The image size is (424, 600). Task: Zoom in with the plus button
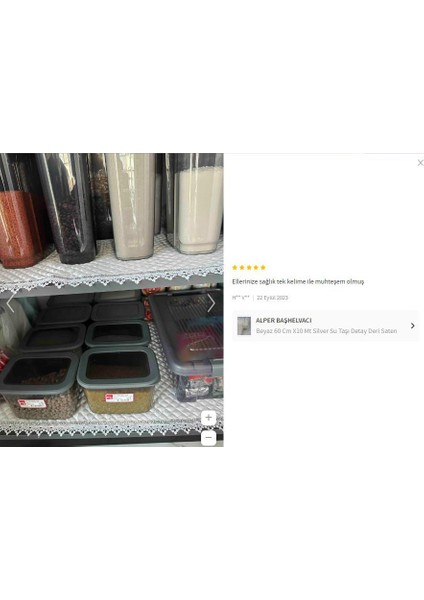[209, 417]
